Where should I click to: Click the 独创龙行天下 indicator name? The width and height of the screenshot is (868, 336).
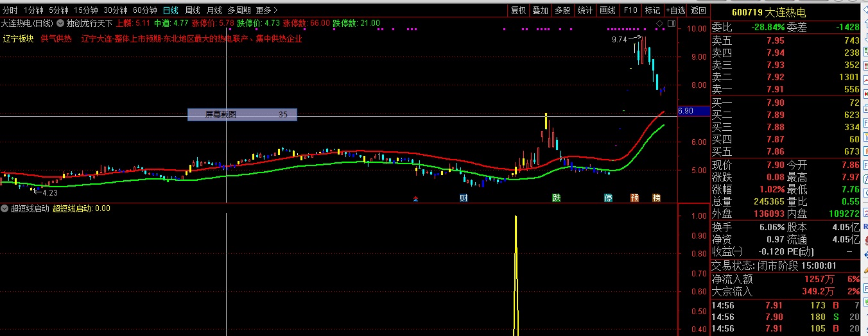click(x=89, y=23)
